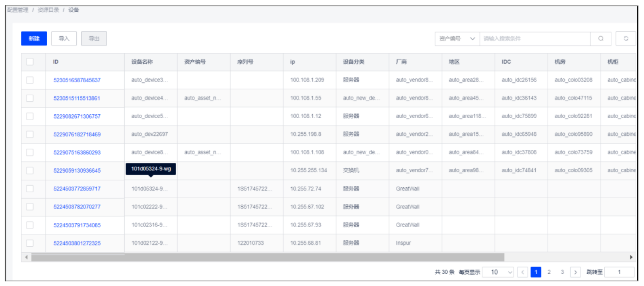This screenshot has height=286, width=644.
Task: Open device link 5224503772859717
Action: coord(77,189)
